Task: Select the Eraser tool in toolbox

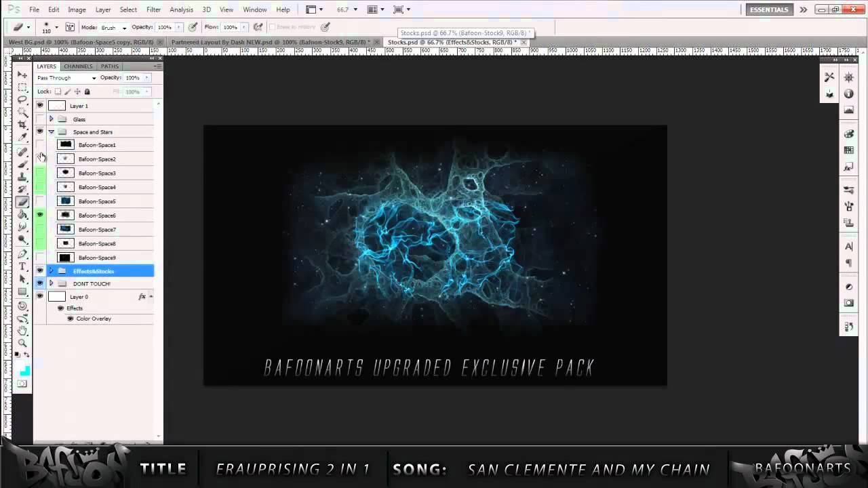Action: [x=22, y=202]
